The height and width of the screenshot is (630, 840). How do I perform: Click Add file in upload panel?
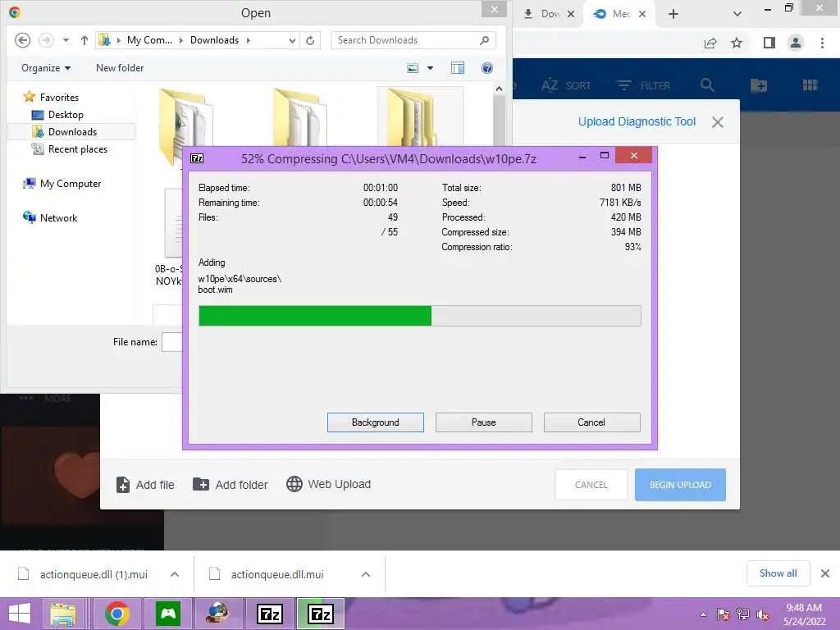click(x=145, y=485)
